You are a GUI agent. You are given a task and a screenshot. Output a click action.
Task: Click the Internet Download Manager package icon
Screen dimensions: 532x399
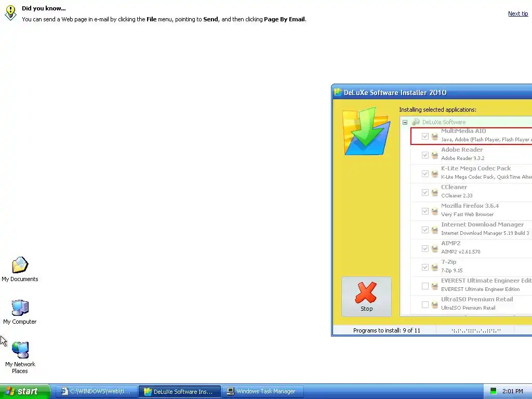(x=435, y=230)
